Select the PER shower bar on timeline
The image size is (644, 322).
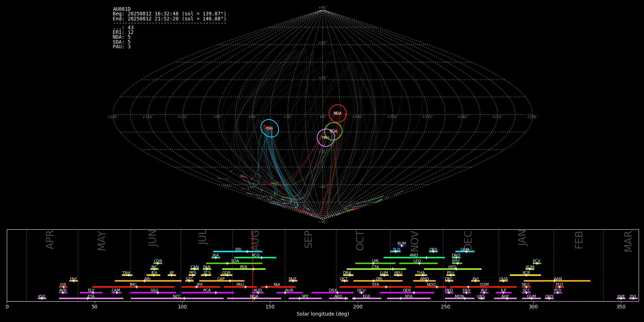pyautogui.click(x=244, y=269)
